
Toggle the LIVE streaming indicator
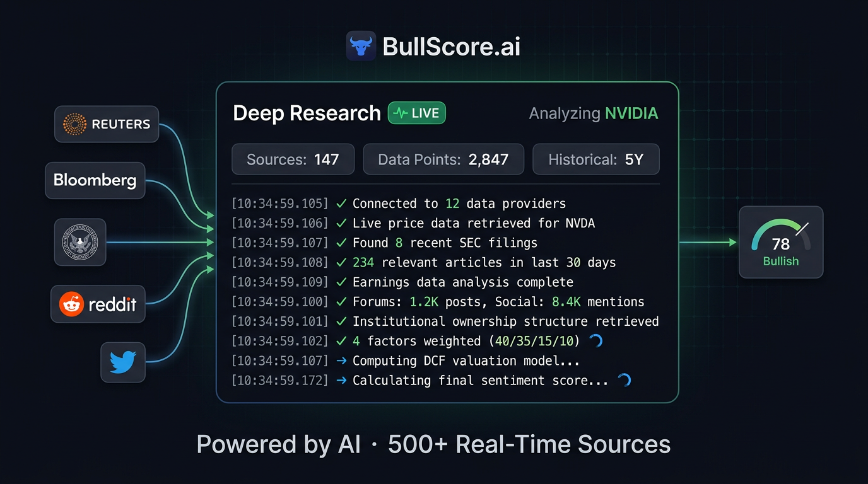click(416, 113)
